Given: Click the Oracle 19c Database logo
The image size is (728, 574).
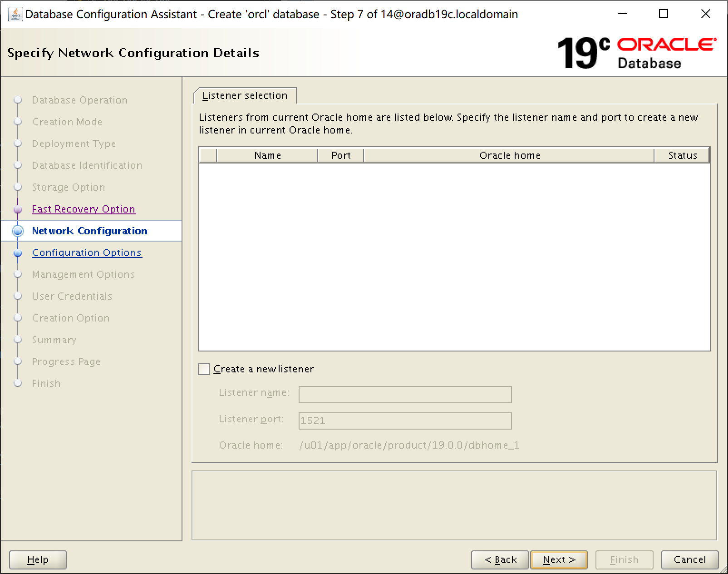Looking at the screenshot, I should [637, 53].
